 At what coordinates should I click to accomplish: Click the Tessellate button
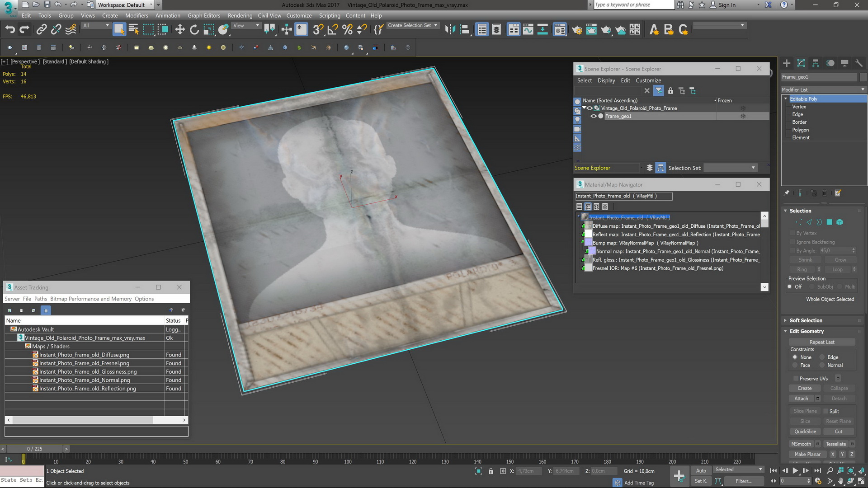point(835,444)
